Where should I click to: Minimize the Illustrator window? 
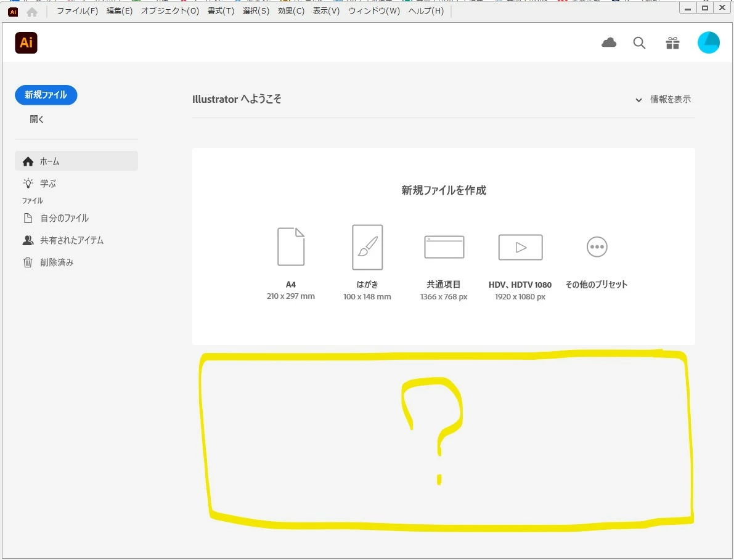(x=688, y=9)
